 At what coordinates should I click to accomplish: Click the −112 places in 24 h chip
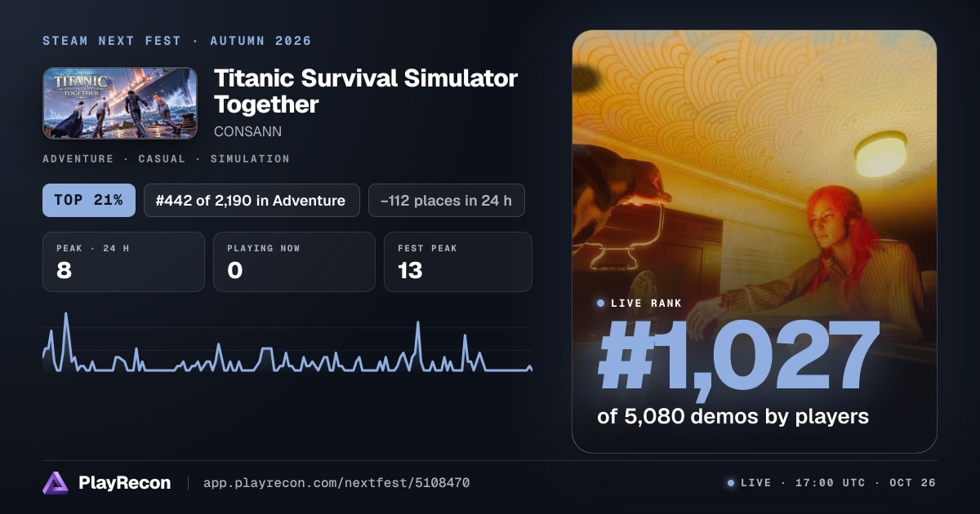click(x=446, y=200)
